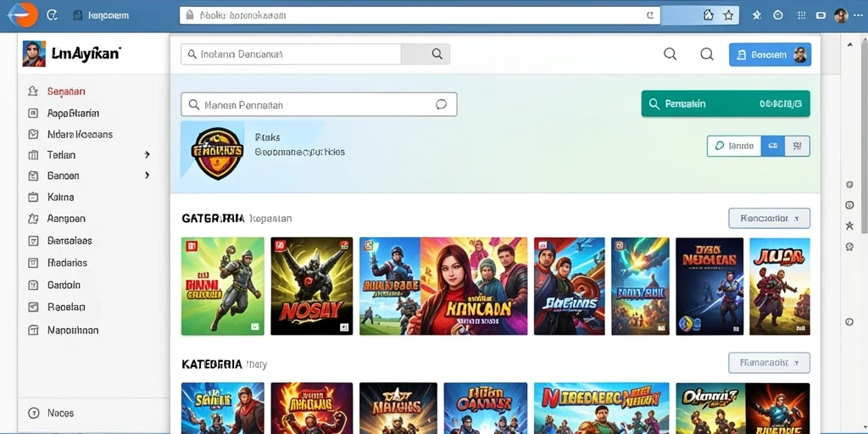Click the gray search button beside 'Inetana Dencanan'

[x=426, y=54]
